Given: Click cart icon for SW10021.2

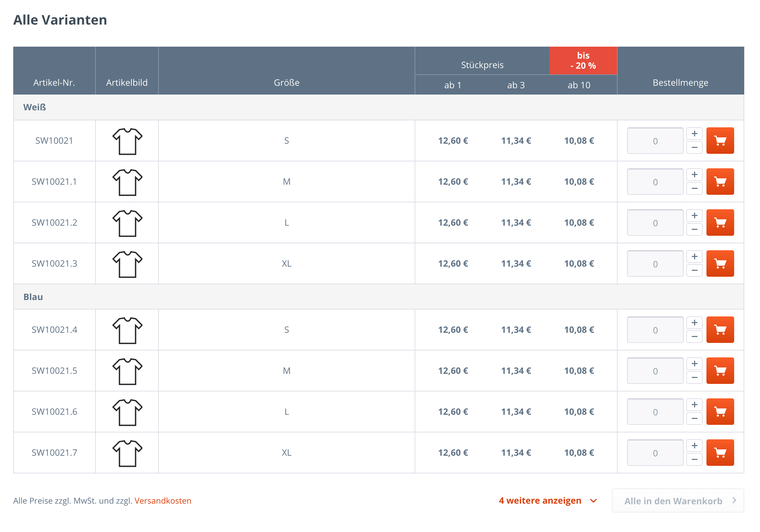Looking at the screenshot, I should click(x=720, y=223).
